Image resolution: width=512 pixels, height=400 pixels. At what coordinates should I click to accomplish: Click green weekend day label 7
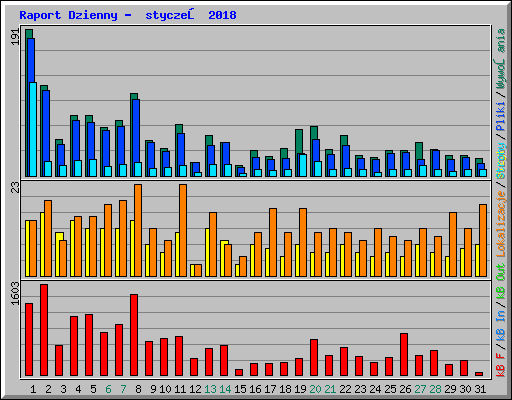[x=123, y=389]
